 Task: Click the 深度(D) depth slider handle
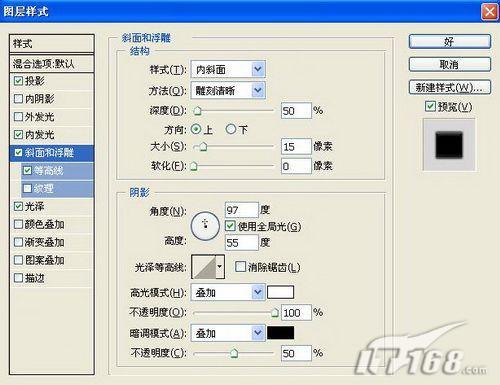click(198, 111)
